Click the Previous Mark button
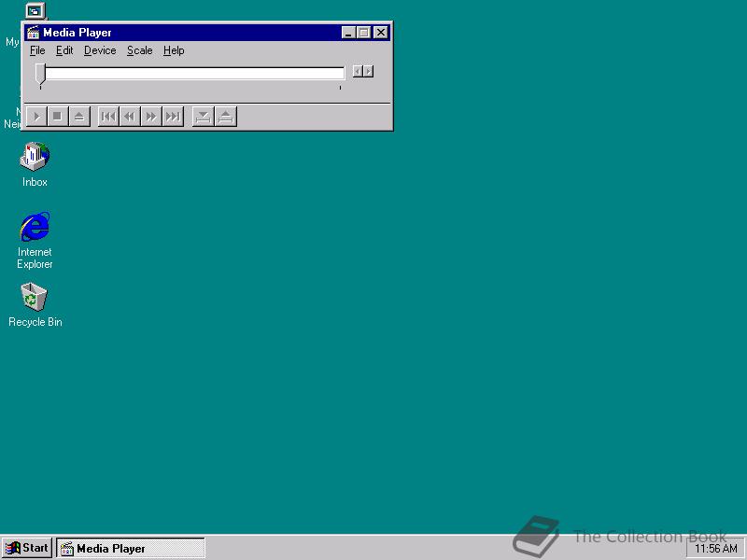The height and width of the screenshot is (560, 747). [108, 117]
